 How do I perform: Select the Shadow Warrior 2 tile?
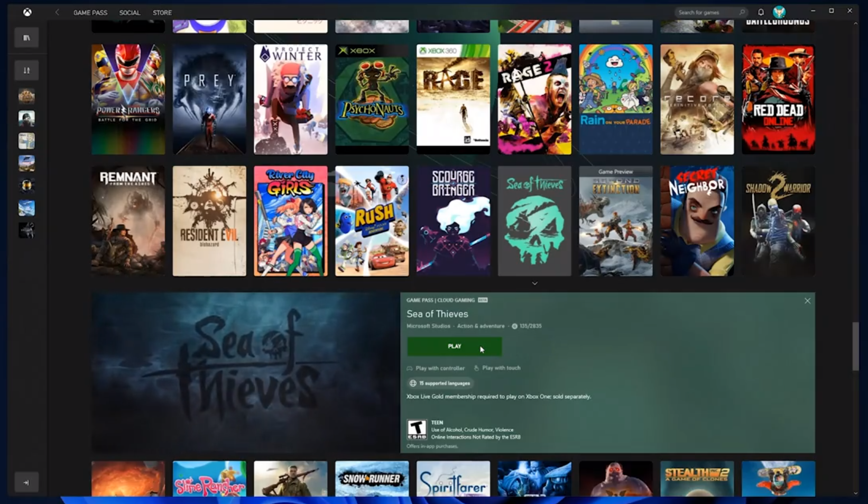click(x=778, y=221)
